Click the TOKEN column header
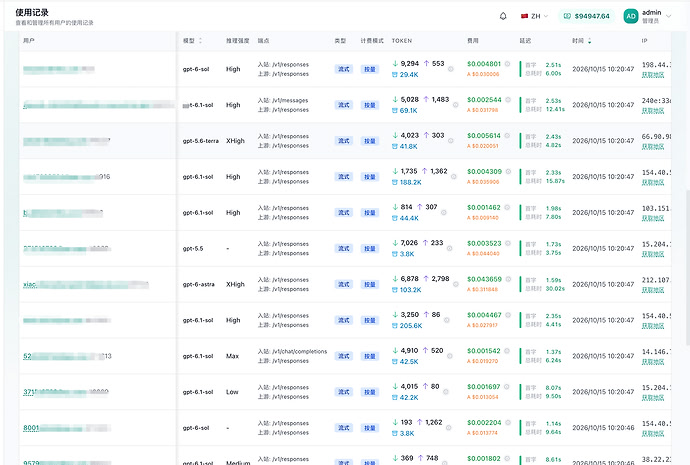The height and width of the screenshot is (465, 690). click(x=402, y=40)
